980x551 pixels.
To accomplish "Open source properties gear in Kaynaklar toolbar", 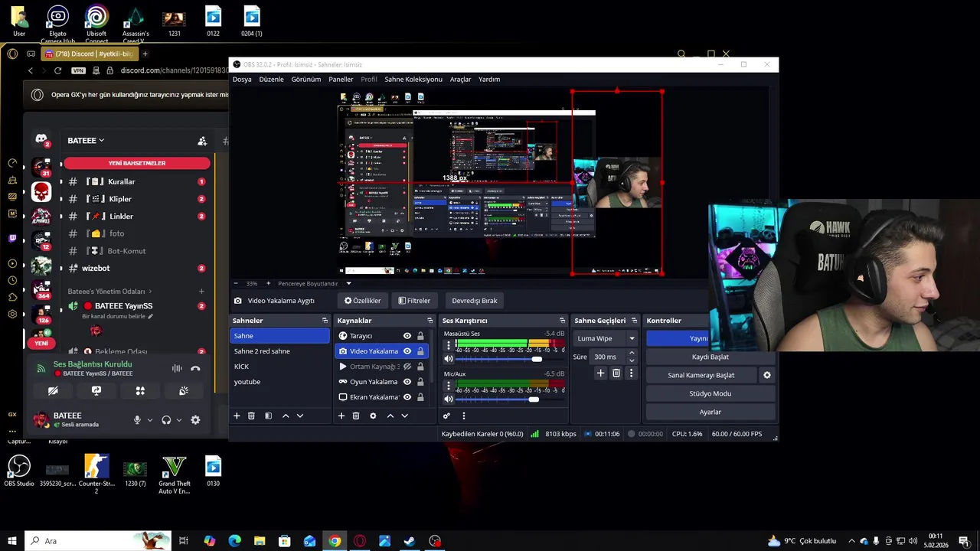I will click(373, 416).
